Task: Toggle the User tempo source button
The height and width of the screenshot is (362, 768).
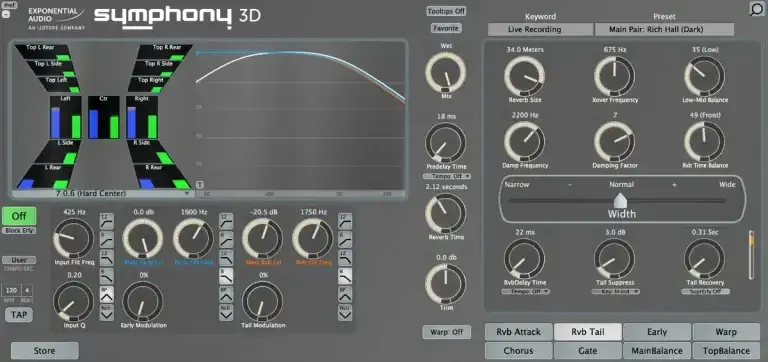Action: (x=19, y=260)
